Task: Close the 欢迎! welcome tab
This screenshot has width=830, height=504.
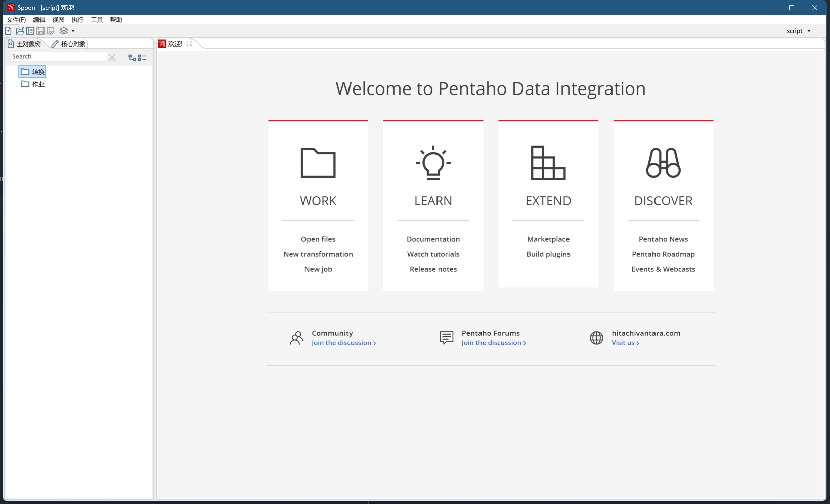Action: [x=189, y=43]
